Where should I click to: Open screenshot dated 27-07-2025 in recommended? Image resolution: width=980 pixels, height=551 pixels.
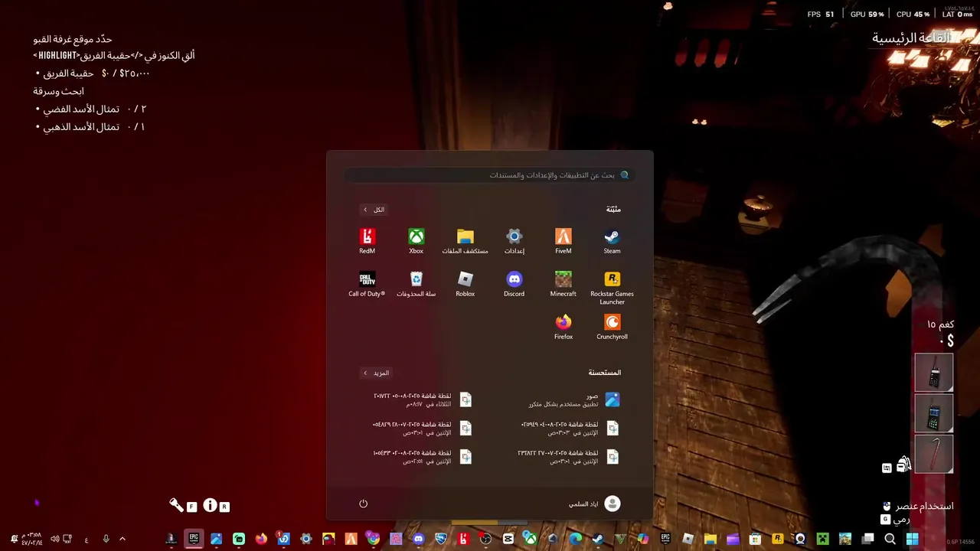(x=570, y=456)
